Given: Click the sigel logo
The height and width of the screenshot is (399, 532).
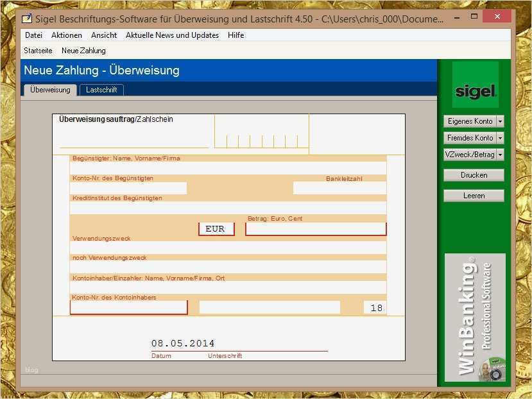Looking at the screenshot, I should (476, 85).
